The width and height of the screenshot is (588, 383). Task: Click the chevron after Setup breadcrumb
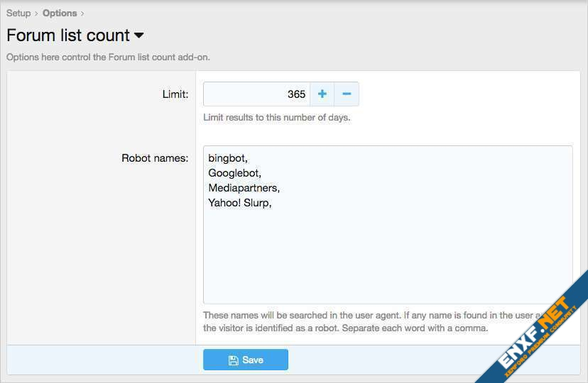pos(37,13)
